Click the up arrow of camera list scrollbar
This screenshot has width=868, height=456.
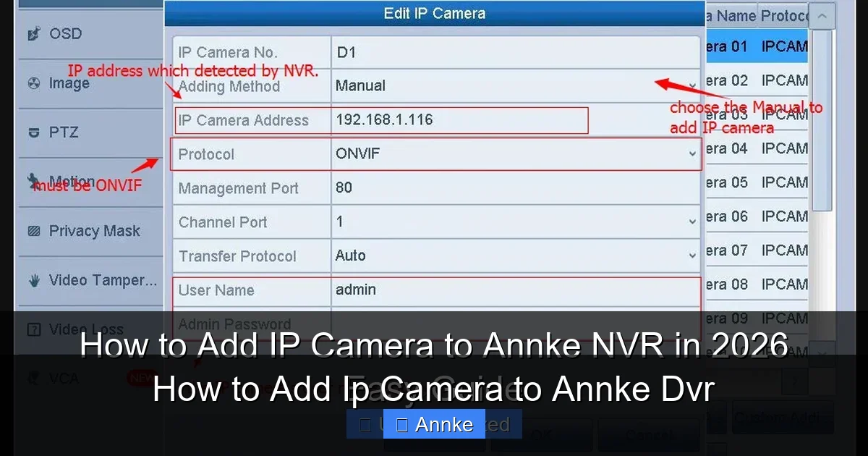(x=822, y=16)
